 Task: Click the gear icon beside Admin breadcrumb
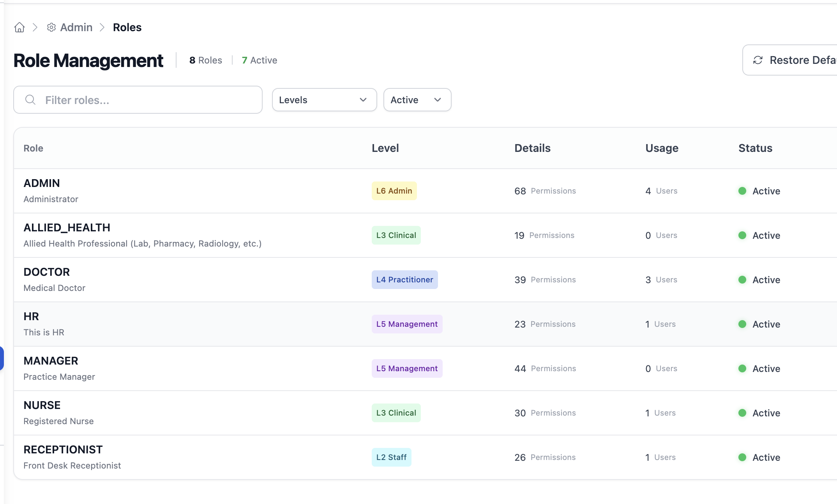coord(51,27)
